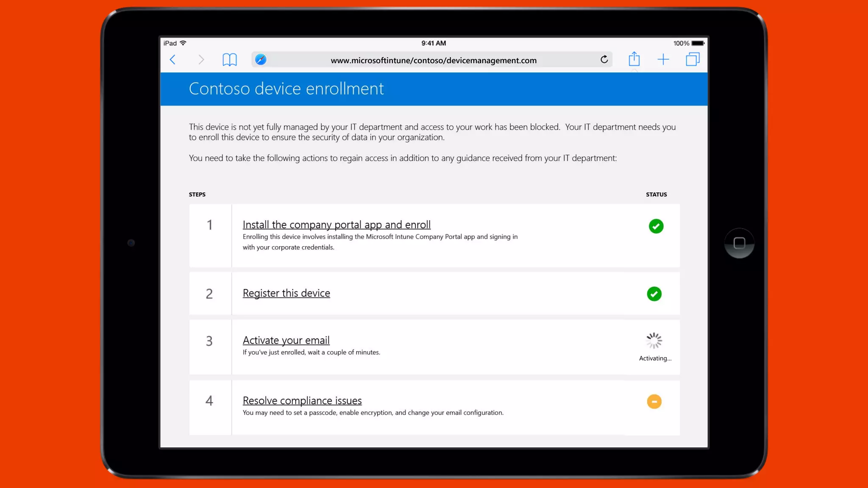This screenshot has height=488, width=868.
Task: Click orange warning status for compliance issues
Action: [654, 402]
